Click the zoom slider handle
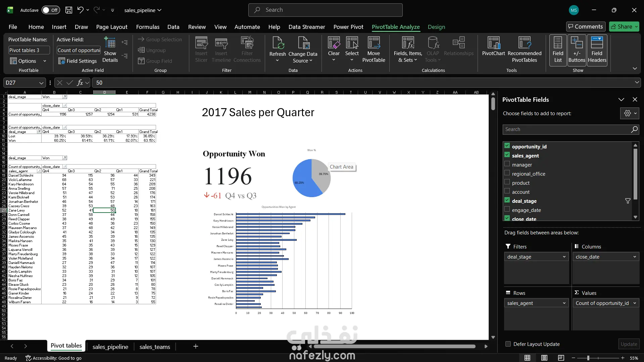644x362 pixels. coord(588,358)
